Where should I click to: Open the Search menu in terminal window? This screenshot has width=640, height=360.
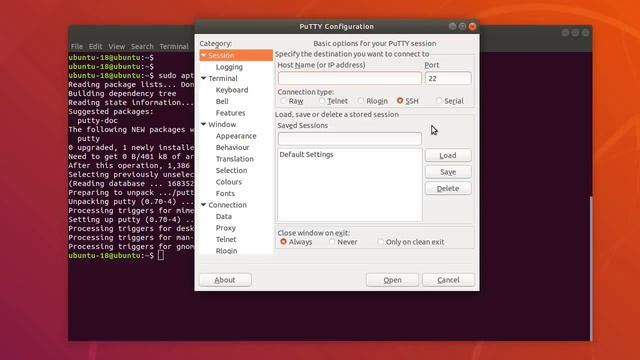(142, 46)
